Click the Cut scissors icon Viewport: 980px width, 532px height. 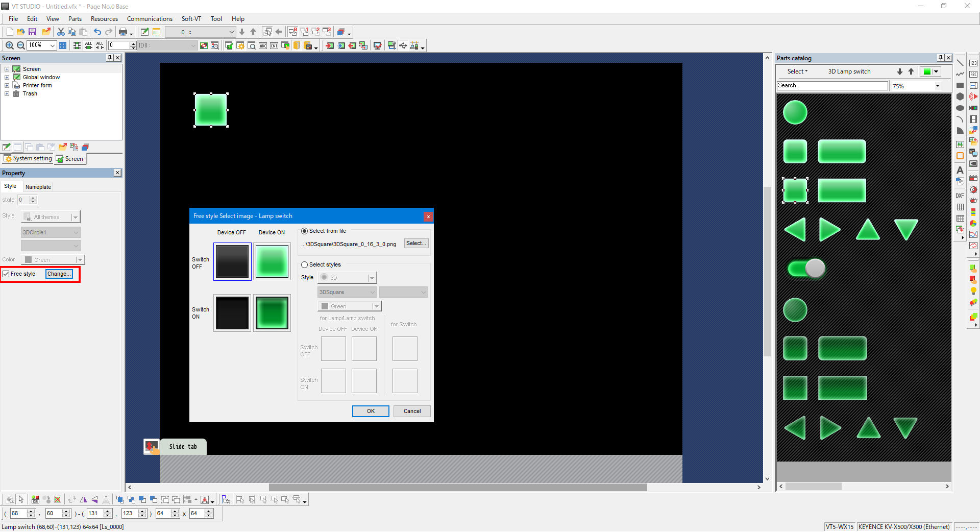pyautogui.click(x=61, y=32)
